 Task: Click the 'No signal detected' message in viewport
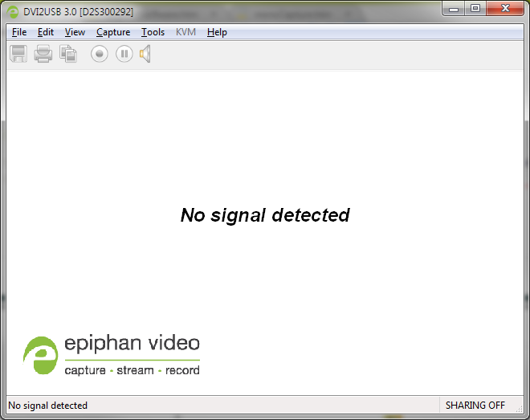[265, 215]
